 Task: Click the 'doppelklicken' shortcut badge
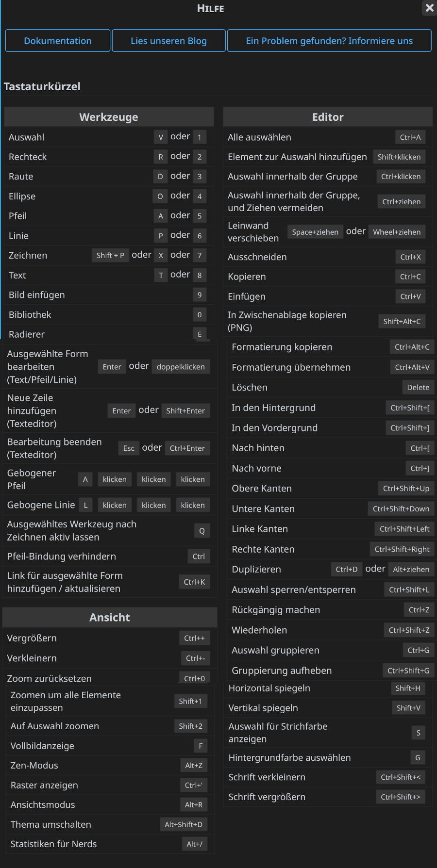(x=181, y=367)
